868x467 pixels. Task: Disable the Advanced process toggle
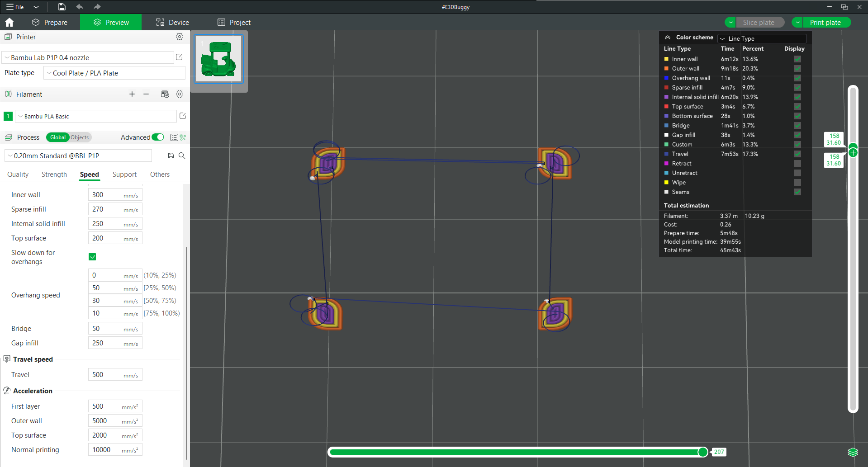pos(157,137)
